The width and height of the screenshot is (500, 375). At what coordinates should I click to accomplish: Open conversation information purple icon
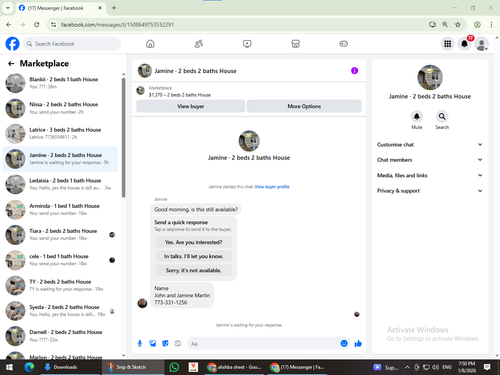coord(354,71)
